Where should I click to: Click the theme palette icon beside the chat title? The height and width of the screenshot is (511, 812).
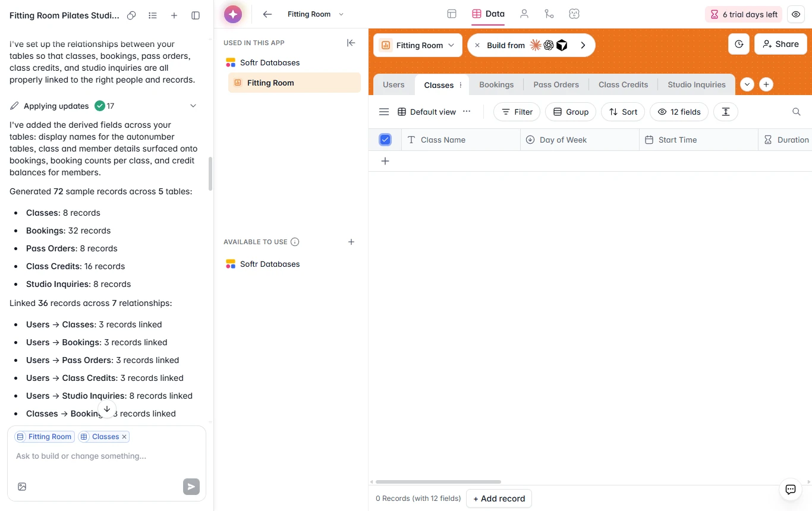(131, 15)
